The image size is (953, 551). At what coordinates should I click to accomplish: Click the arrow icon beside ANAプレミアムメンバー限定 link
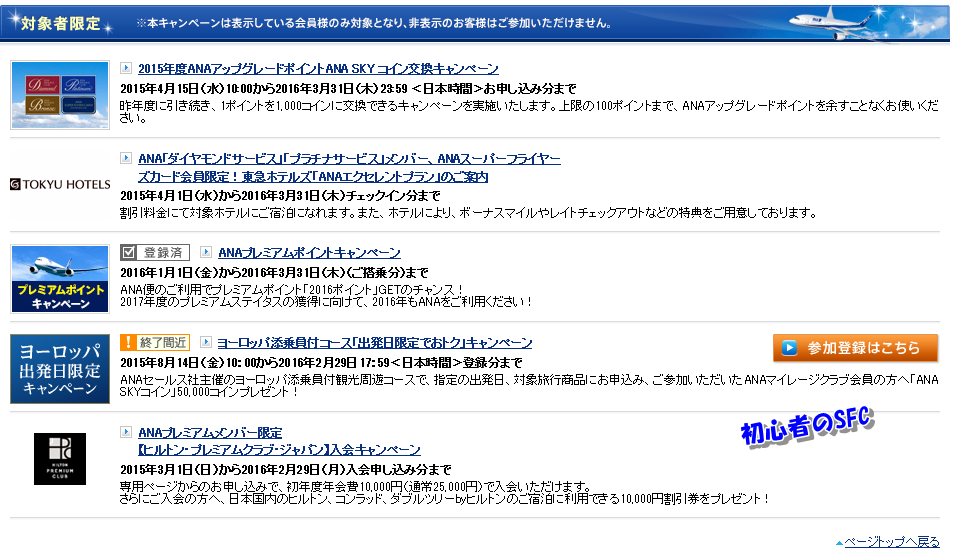tap(126, 432)
